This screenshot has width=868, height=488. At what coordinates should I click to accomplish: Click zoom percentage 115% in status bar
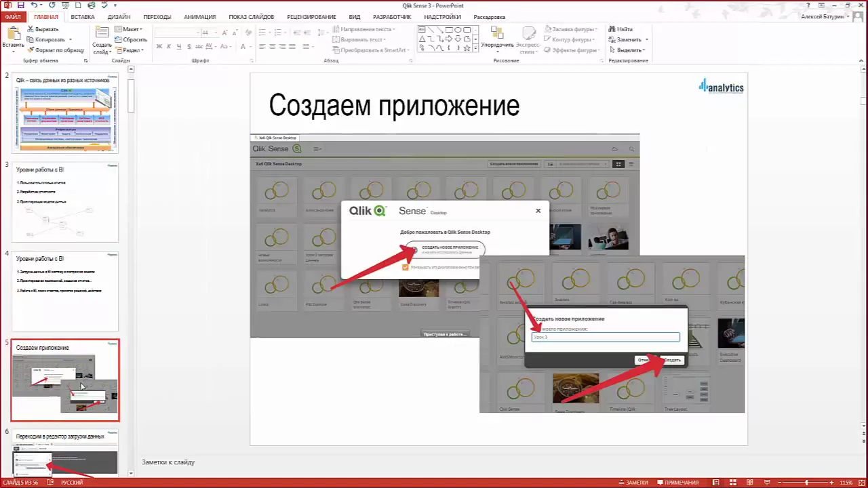tap(846, 483)
